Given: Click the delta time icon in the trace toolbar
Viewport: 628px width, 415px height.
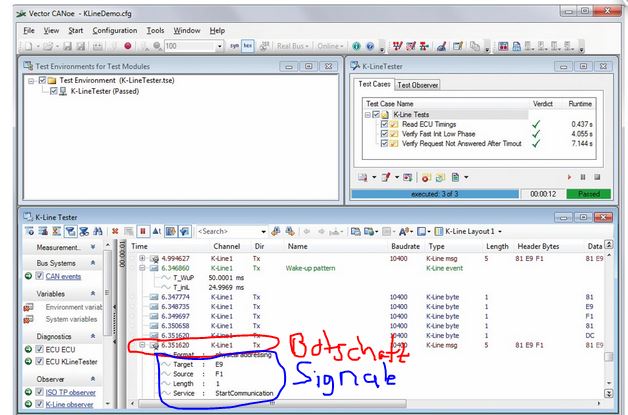Looking at the screenshot, I should click(x=157, y=231).
